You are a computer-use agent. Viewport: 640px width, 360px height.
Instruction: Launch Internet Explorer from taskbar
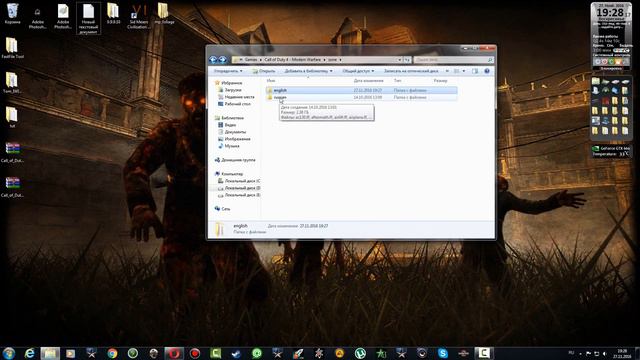click(29, 353)
